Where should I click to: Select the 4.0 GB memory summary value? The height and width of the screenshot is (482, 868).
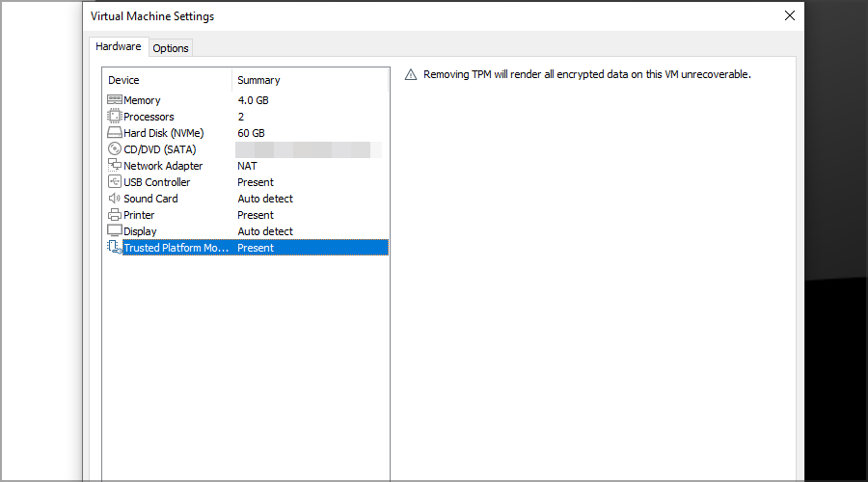tap(253, 100)
